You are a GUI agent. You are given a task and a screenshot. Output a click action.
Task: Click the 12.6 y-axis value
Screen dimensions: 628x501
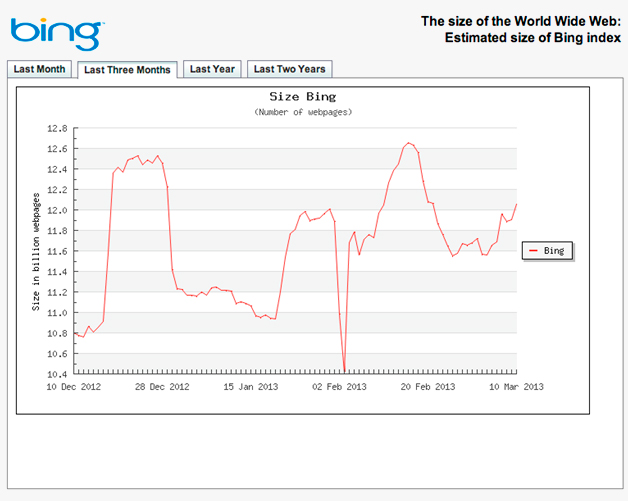(x=57, y=149)
